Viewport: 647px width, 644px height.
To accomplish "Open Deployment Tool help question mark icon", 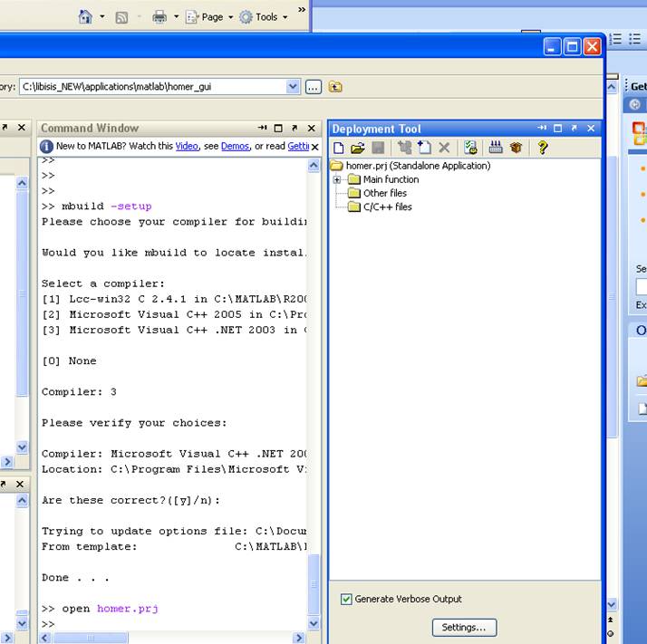I will (x=542, y=148).
